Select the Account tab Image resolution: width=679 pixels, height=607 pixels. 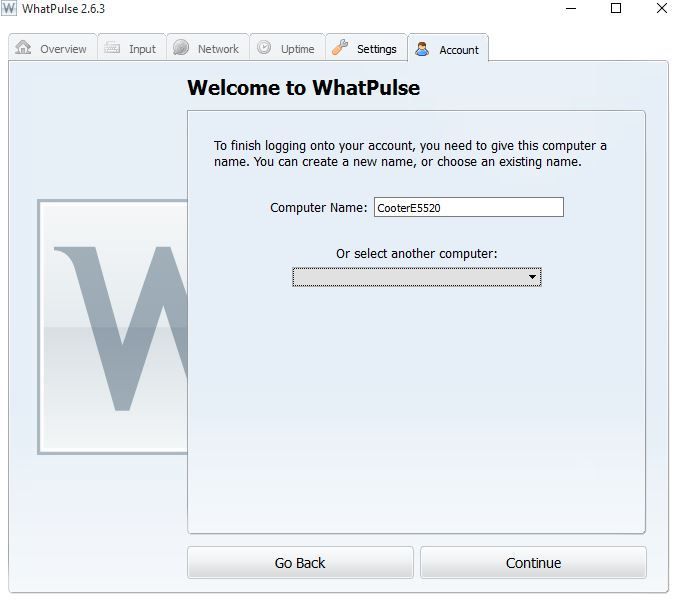(x=448, y=48)
